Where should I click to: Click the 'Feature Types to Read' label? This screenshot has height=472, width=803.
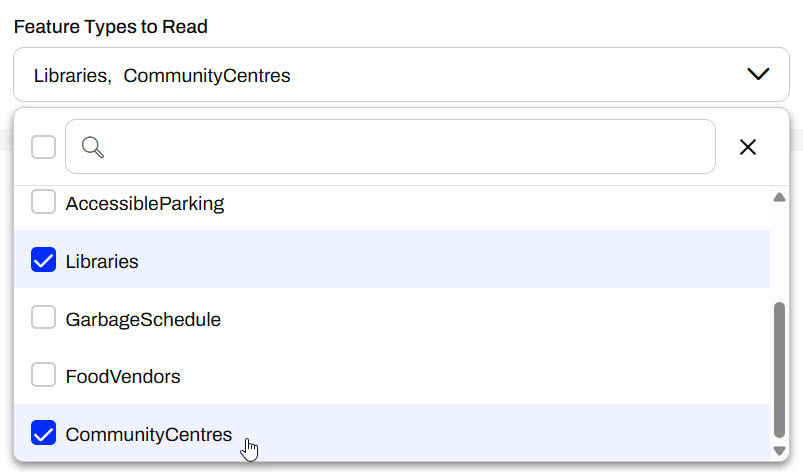[x=110, y=27]
